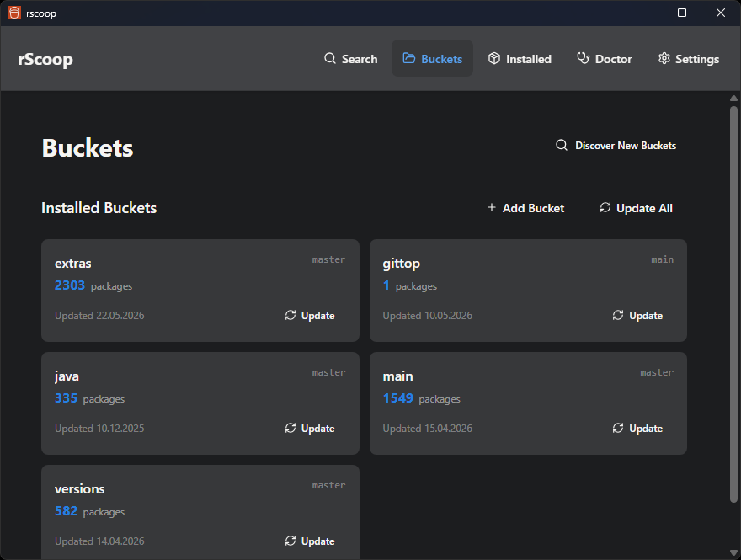Screen dimensions: 741x560
Task: Open the main bucket name
Action: click(397, 376)
